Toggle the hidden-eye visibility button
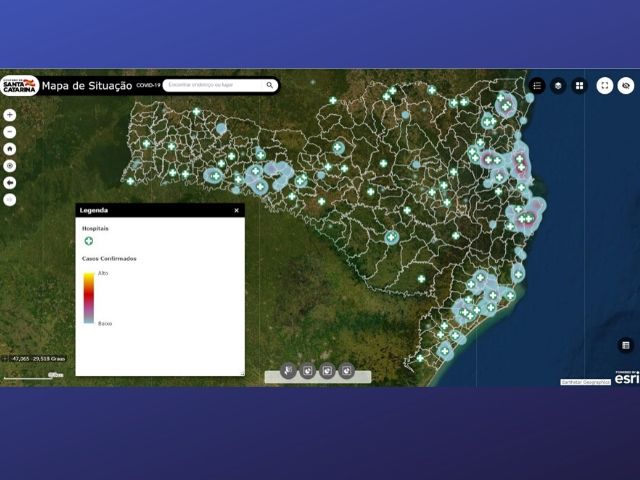 626,86
